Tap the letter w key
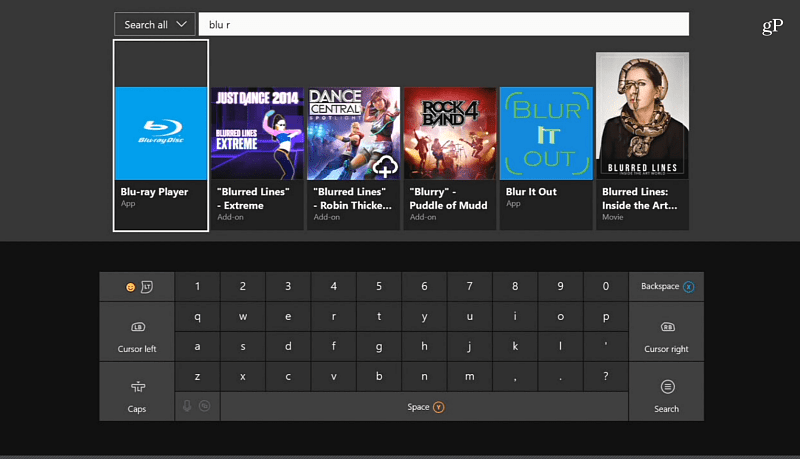The image size is (800, 459). (243, 317)
